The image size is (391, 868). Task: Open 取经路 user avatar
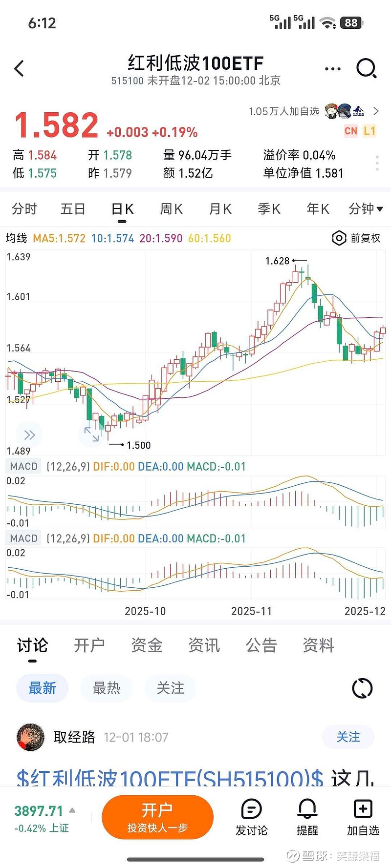[31, 737]
